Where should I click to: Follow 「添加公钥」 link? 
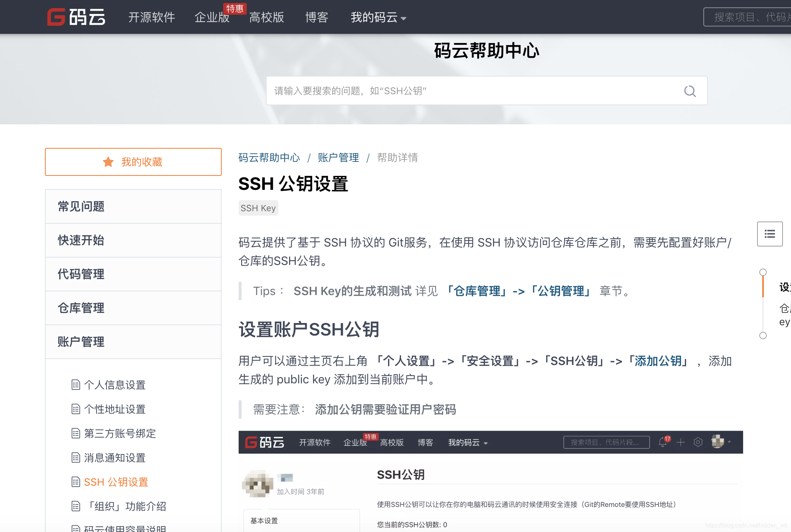pos(658,361)
